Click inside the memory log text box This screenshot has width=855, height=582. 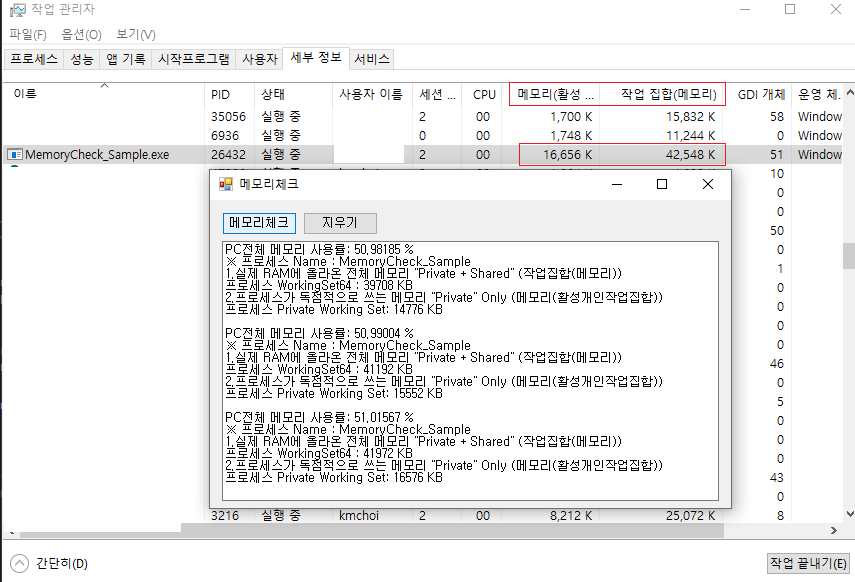coord(471,371)
